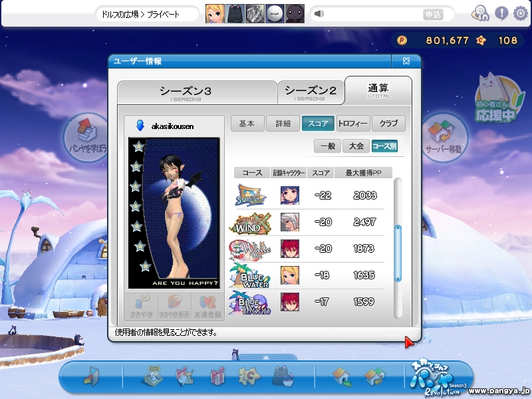Click the exit door icon in bottom bar
The image size is (532, 399).
pyautogui.click(x=91, y=376)
